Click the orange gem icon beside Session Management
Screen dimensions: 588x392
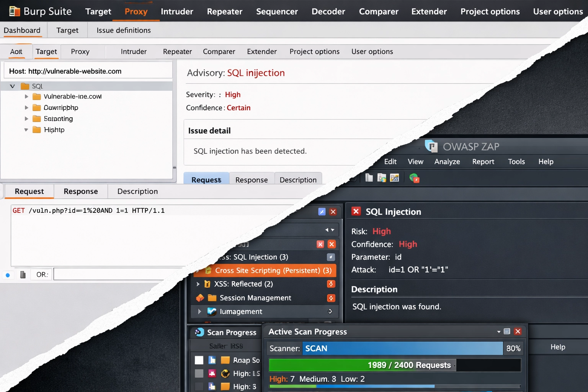tap(200, 298)
